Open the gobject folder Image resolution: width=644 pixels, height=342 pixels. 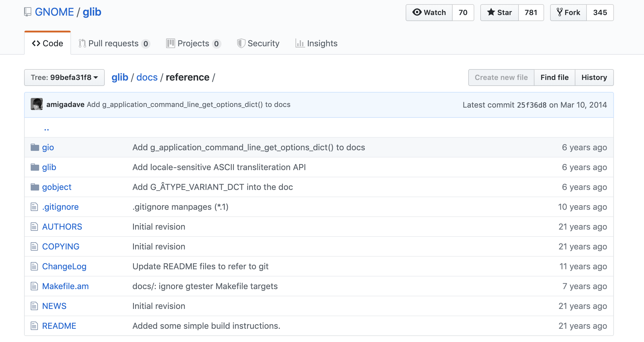click(57, 187)
